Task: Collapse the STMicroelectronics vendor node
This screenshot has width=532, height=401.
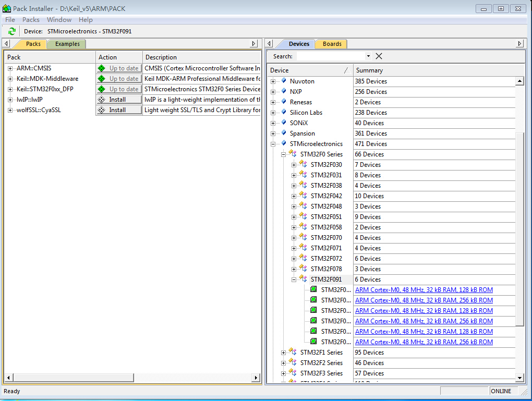Action: [273, 144]
